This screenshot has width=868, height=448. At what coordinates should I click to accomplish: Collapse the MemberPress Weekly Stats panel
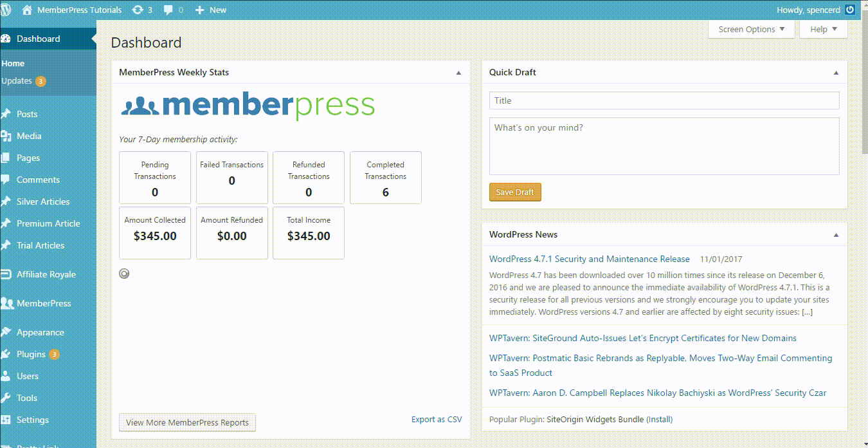point(458,73)
